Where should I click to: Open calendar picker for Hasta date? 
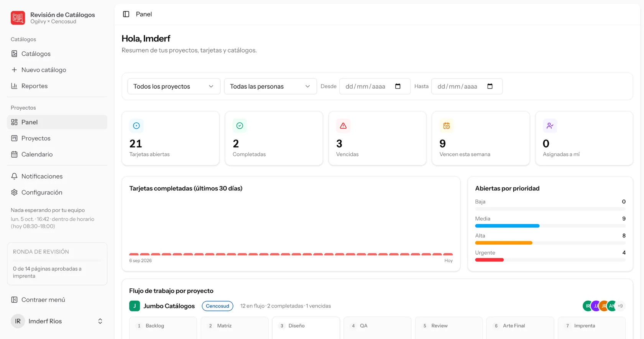(x=490, y=86)
